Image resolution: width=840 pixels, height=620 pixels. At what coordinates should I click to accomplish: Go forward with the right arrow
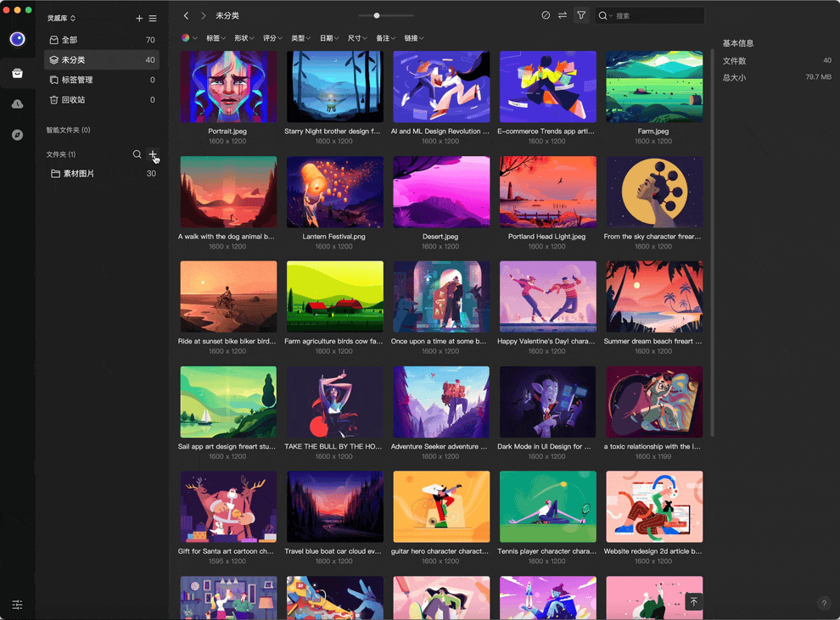pyautogui.click(x=204, y=15)
